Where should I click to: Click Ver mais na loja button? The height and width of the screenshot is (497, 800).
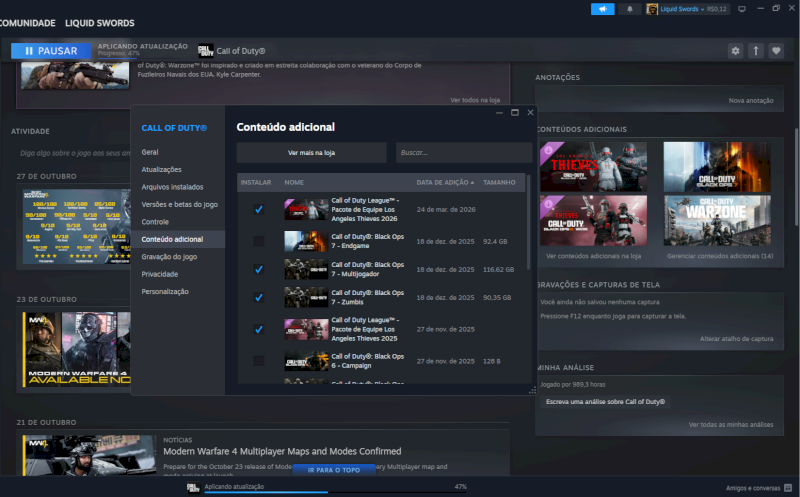pyautogui.click(x=311, y=153)
